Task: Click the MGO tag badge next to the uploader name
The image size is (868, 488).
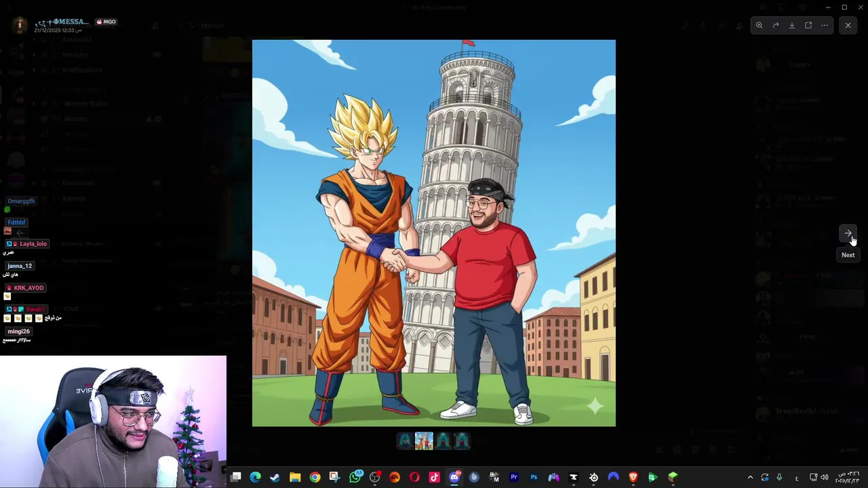Action: click(x=106, y=22)
